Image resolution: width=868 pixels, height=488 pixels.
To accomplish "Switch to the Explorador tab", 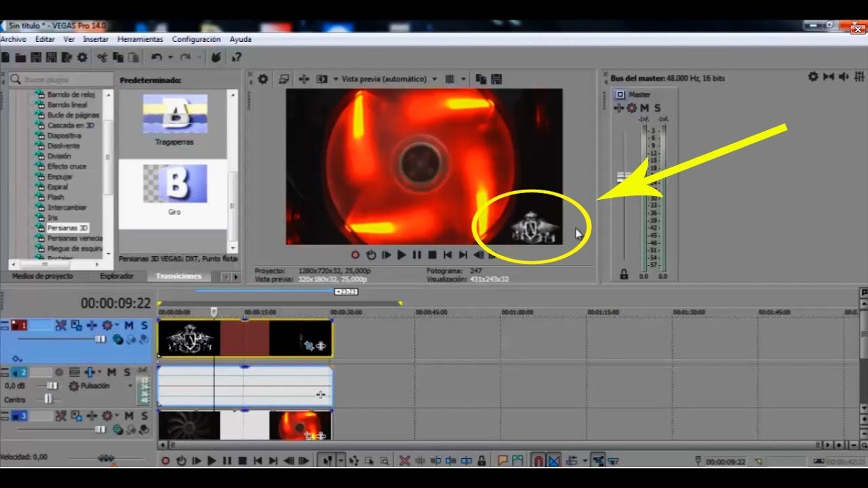I will 117,277.
